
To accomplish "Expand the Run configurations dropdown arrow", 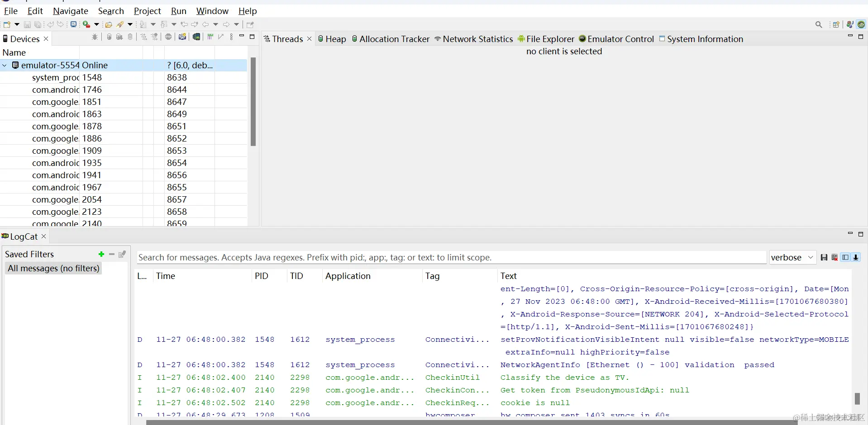I will [96, 24].
